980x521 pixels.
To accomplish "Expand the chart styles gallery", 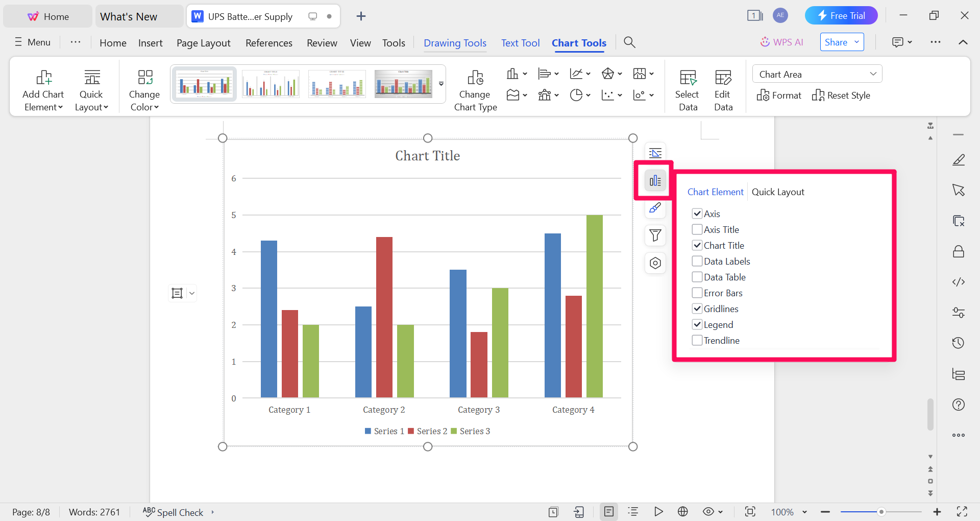I will coord(441,84).
